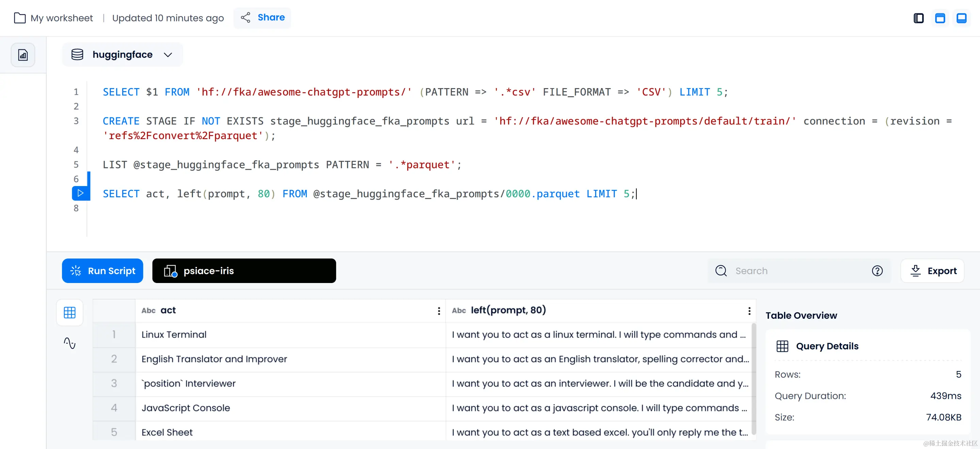Click the My worksheet folder icon
The image size is (980, 449).
coord(20,18)
